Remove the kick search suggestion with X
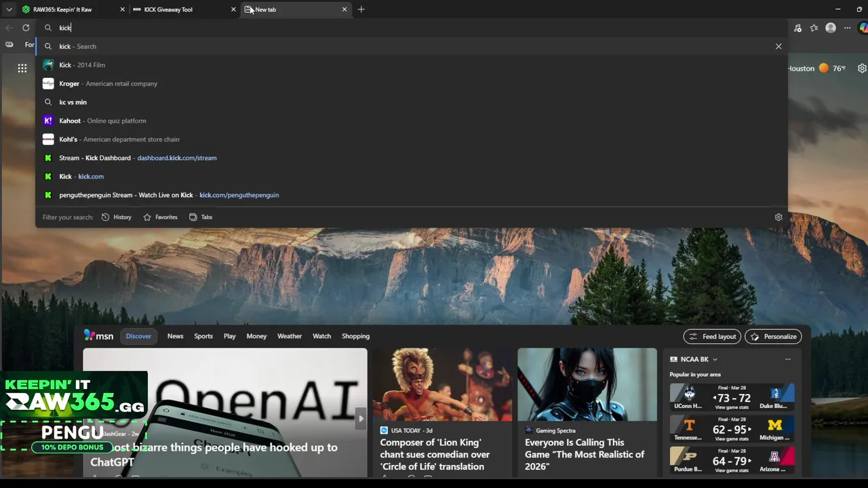This screenshot has width=868, height=488. coord(778,46)
